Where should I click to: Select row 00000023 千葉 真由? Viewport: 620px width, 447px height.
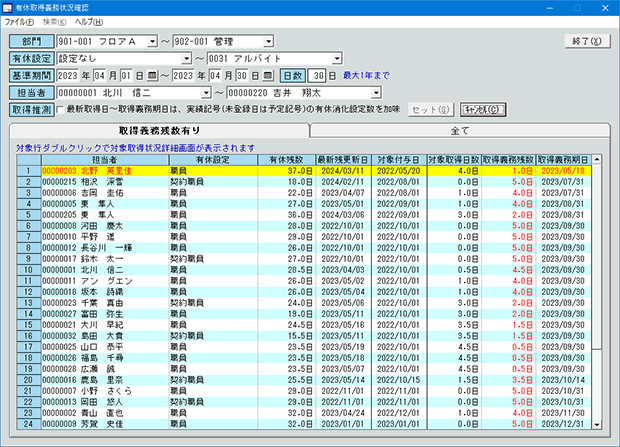click(304, 303)
